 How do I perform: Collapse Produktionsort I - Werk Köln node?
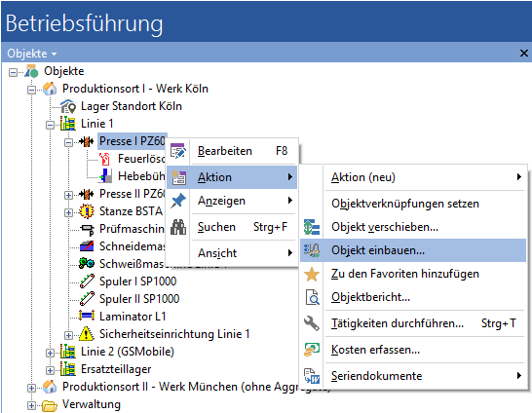pos(31,90)
